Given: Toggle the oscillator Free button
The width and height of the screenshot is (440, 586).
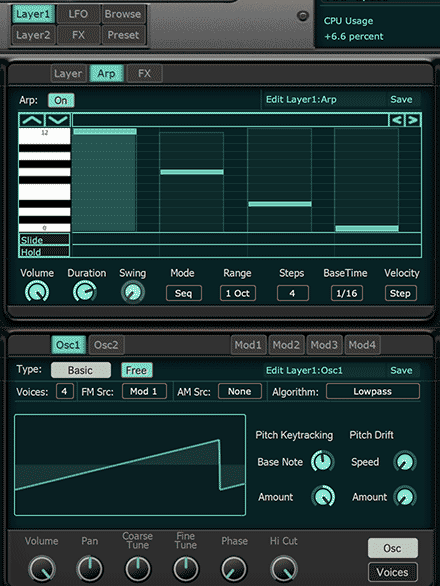Looking at the screenshot, I should click(136, 370).
